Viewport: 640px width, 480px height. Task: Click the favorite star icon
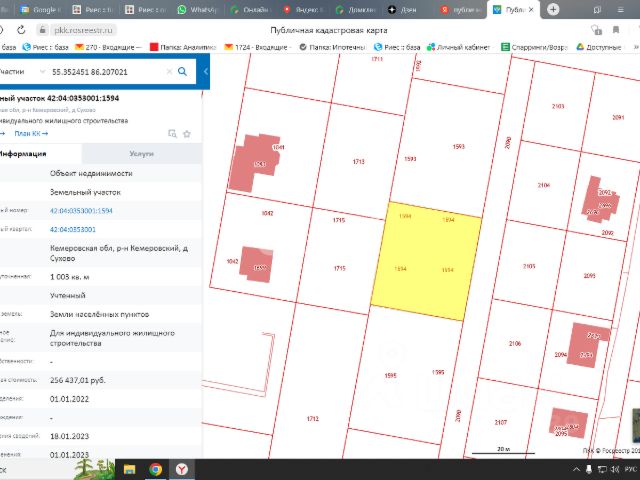point(187,134)
